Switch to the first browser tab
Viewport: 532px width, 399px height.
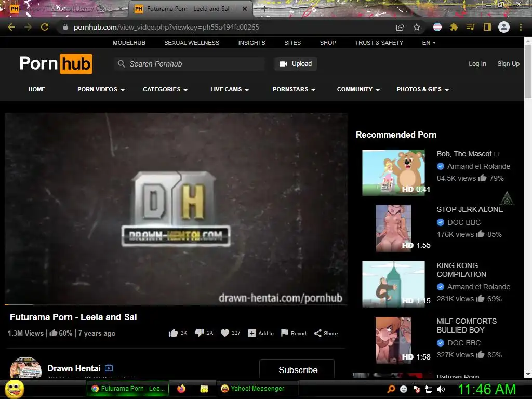point(66,9)
